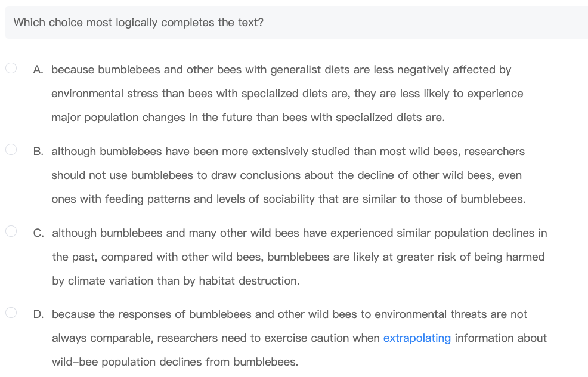
Task: Click the line "by climate variation than by habitat destruction"
Action: (x=175, y=280)
